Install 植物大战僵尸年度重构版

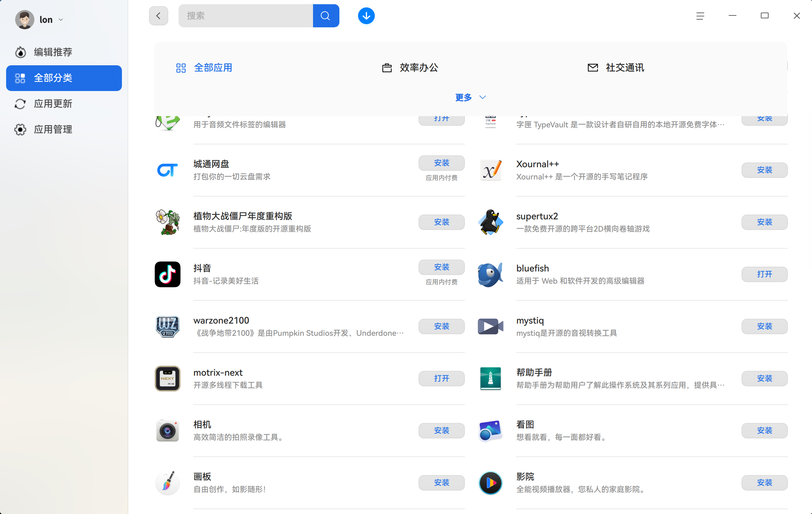(x=441, y=222)
